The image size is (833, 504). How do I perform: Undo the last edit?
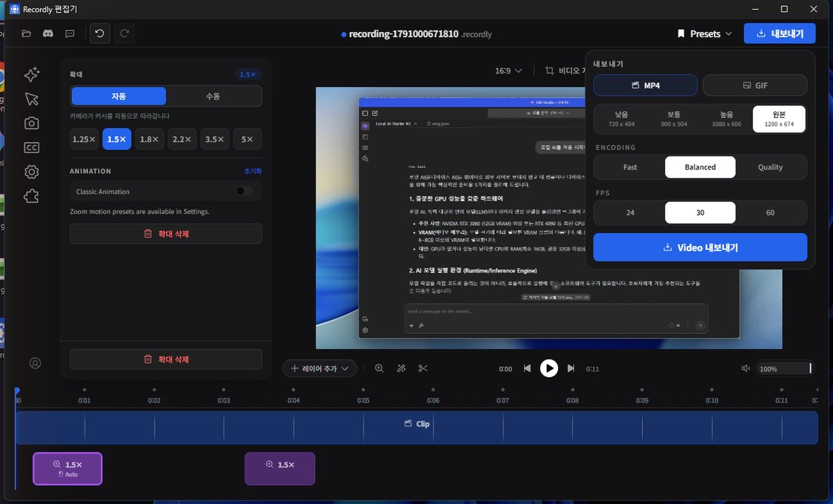[99, 33]
